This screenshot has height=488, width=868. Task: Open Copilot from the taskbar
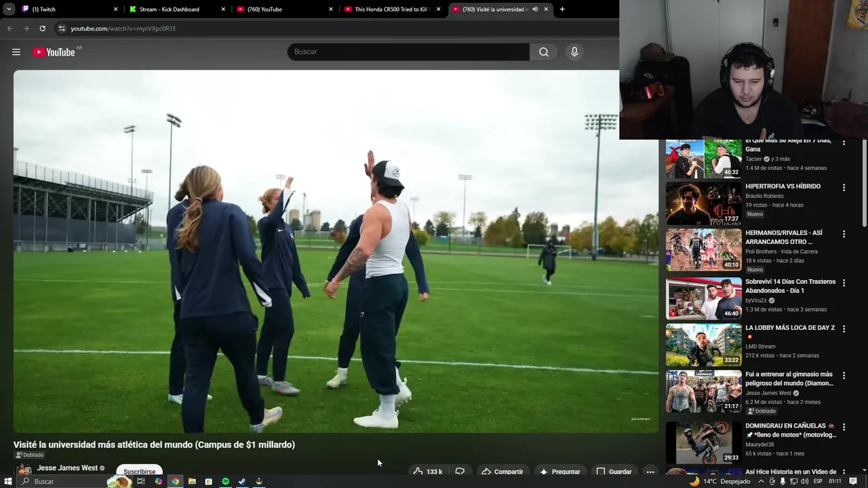[x=159, y=481]
